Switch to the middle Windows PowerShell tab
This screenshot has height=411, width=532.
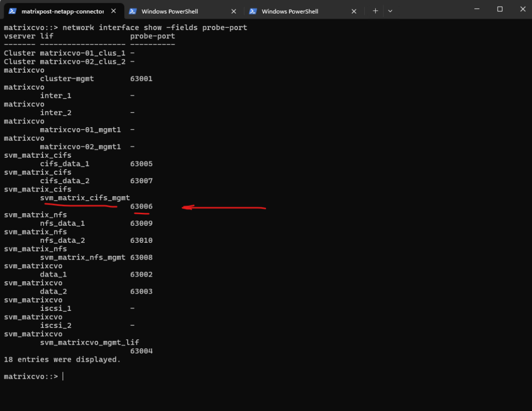coord(177,11)
